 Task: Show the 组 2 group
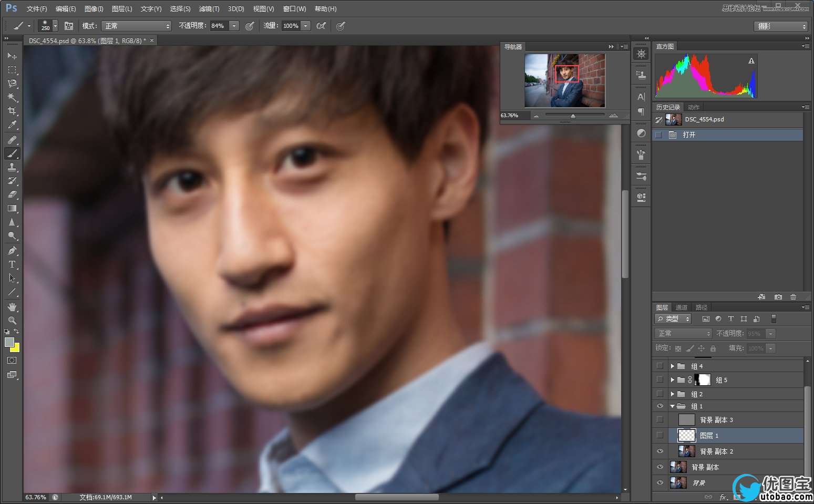click(x=660, y=394)
